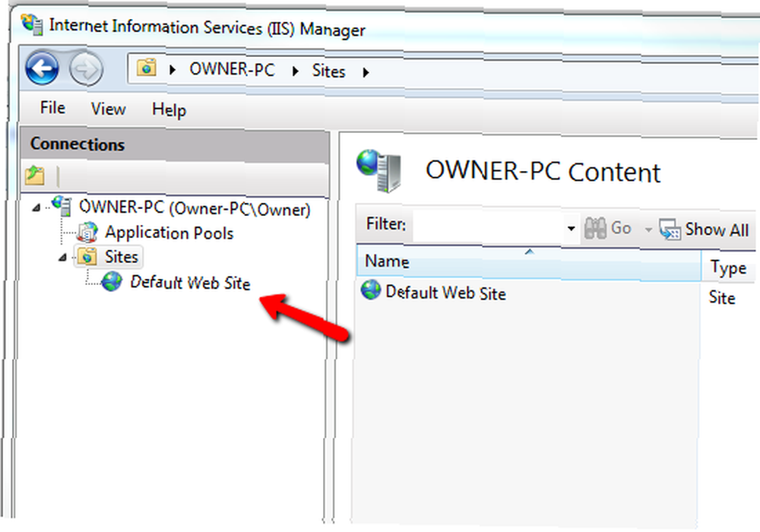Click the OWNER-PC server icon in tree
The width and height of the screenshot is (760, 532).
(x=62, y=206)
